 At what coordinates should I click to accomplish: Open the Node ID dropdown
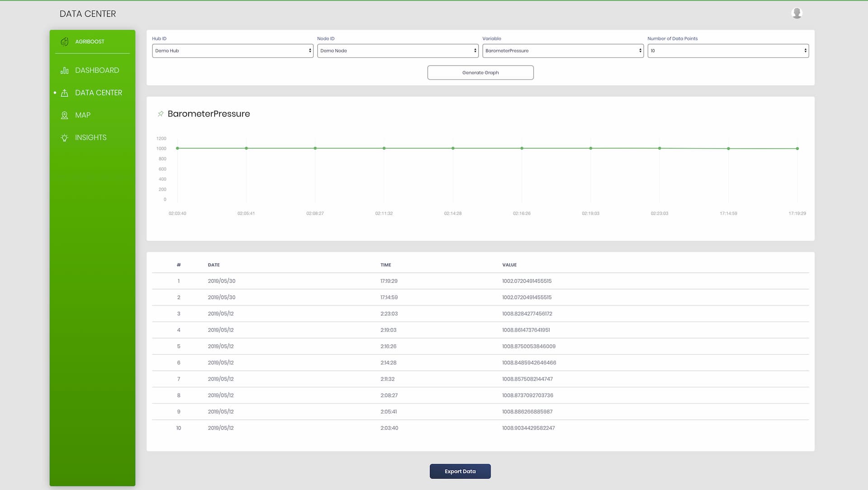coord(398,51)
